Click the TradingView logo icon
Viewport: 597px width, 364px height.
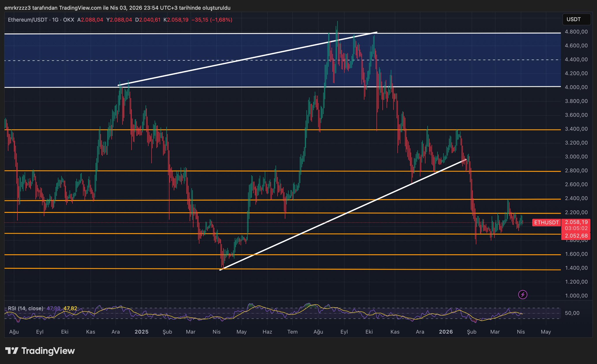(x=12, y=351)
